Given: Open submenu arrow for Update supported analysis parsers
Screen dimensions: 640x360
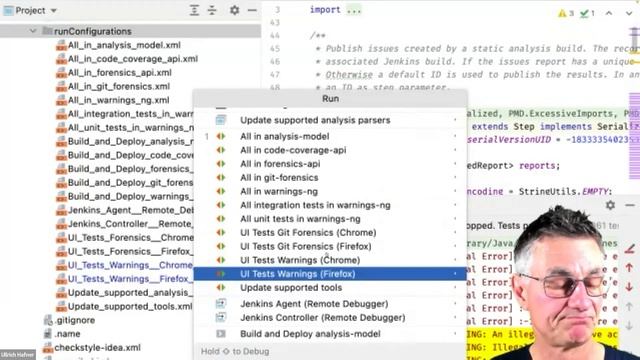Looking at the screenshot, I should point(456,120).
